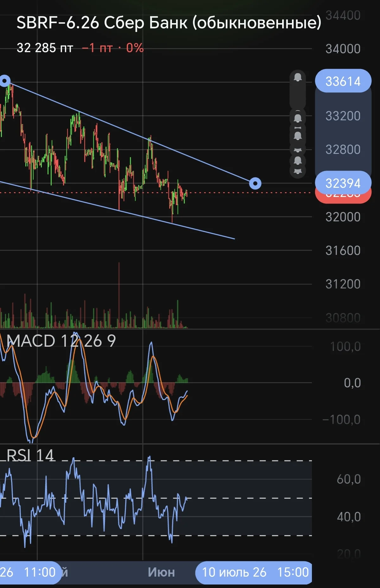
Task: Click the MACD 0,0 axis label
Action: click(352, 383)
